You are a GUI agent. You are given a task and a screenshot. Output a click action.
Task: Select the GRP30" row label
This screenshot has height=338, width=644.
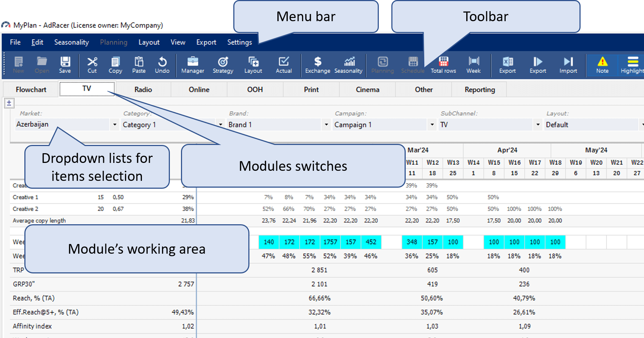pyautogui.click(x=24, y=284)
